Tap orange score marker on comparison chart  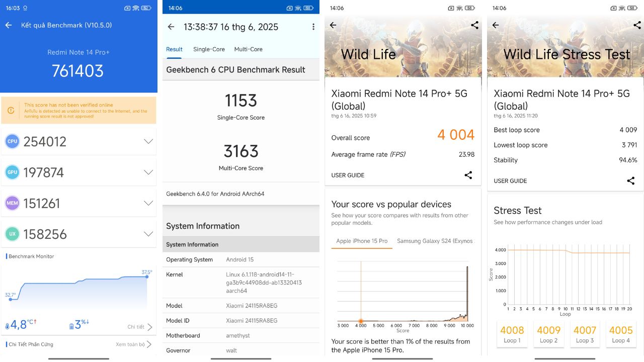click(361, 321)
